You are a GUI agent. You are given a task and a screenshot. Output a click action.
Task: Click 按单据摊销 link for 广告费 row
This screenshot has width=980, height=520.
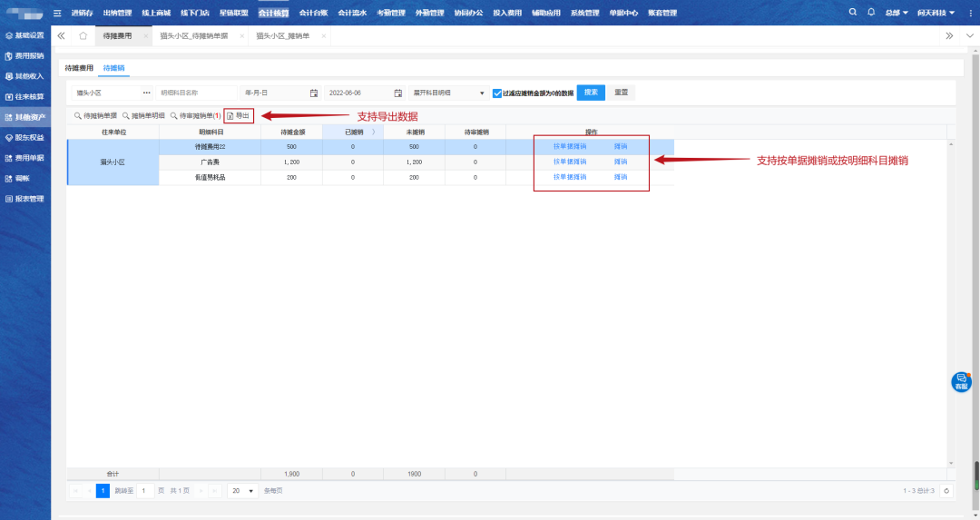click(x=570, y=162)
